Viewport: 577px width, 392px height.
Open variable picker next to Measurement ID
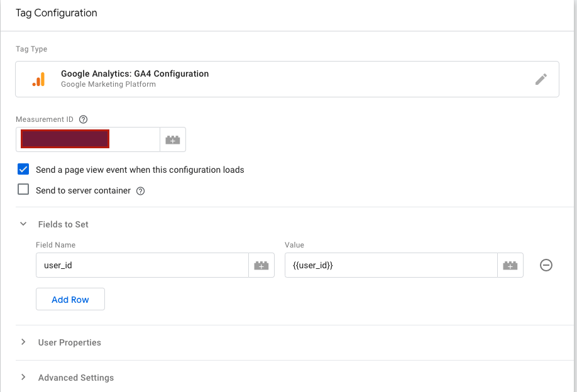(173, 139)
